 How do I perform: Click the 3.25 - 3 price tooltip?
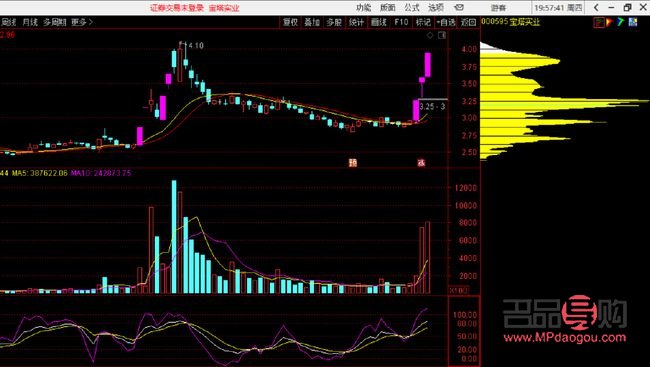click(433, 106)
